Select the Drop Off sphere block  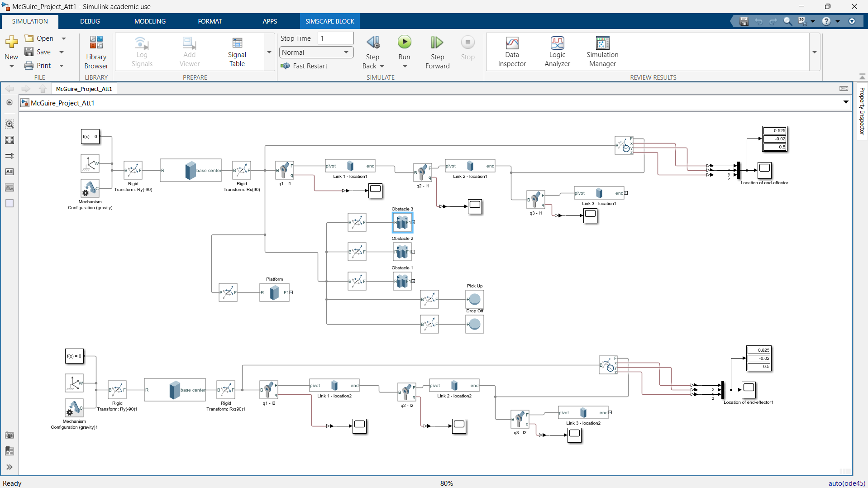[474, 324]
